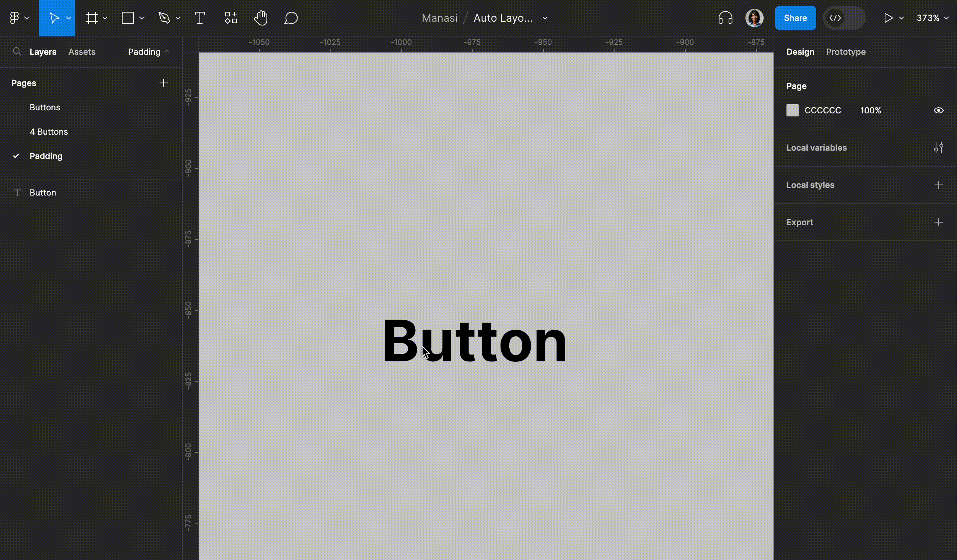Click the Page section heading

pyautogui.click(x=796, y=86)
